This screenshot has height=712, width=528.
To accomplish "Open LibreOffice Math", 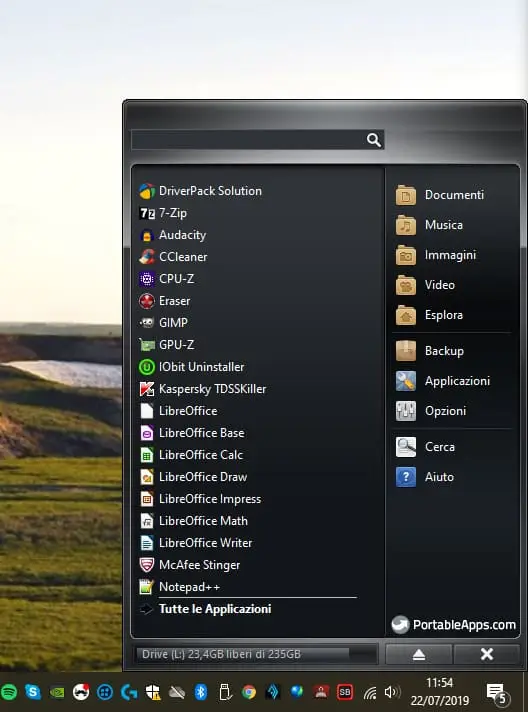I will [193, 521].
